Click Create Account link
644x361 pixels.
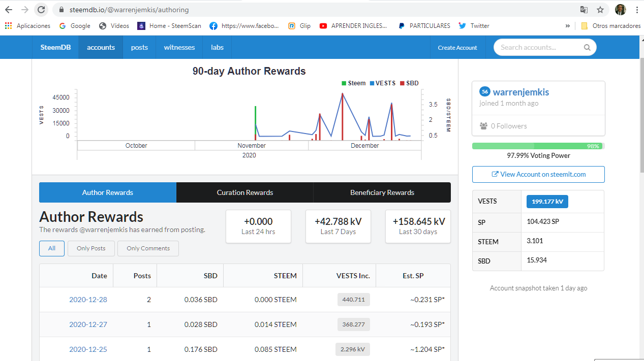[x=457, y=48]
